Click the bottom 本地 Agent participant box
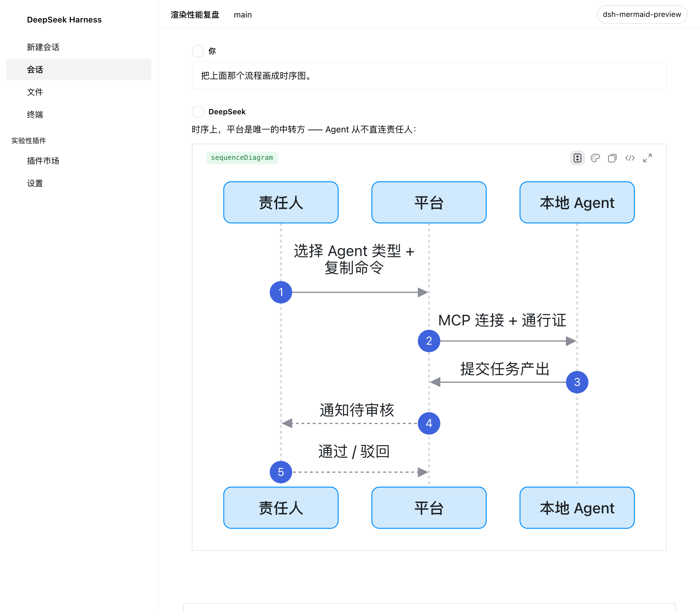This screenshot has height=612, width=700. point(577,508)
